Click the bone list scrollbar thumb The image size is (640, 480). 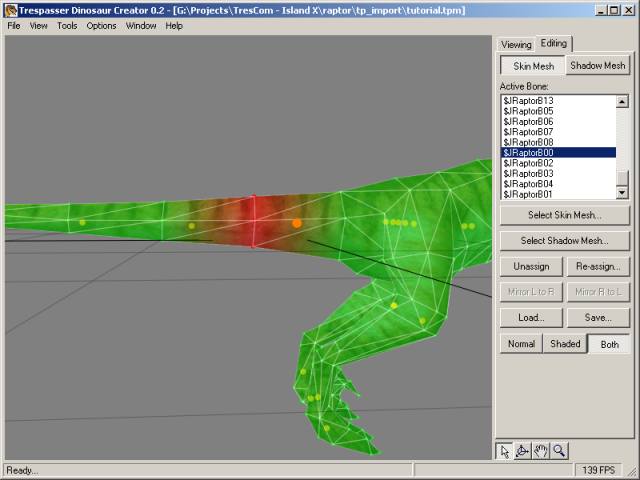(x=622, y=178)
